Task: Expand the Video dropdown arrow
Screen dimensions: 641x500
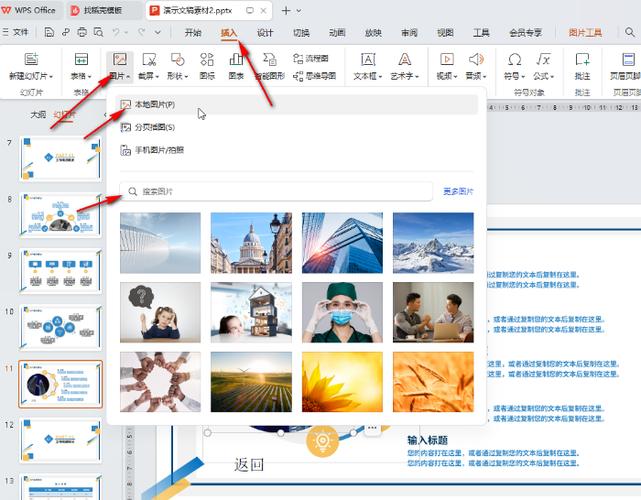Action: (x=455, y=76)
